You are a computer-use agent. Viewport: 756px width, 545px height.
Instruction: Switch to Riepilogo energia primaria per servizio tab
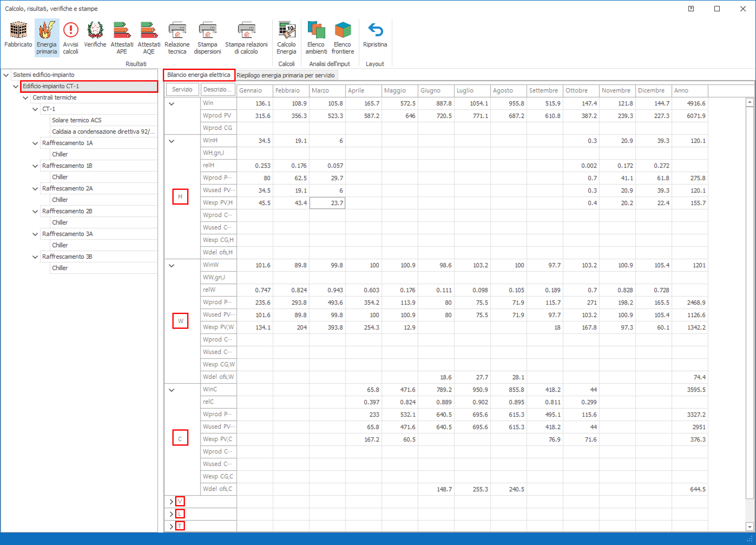[285, 75]
